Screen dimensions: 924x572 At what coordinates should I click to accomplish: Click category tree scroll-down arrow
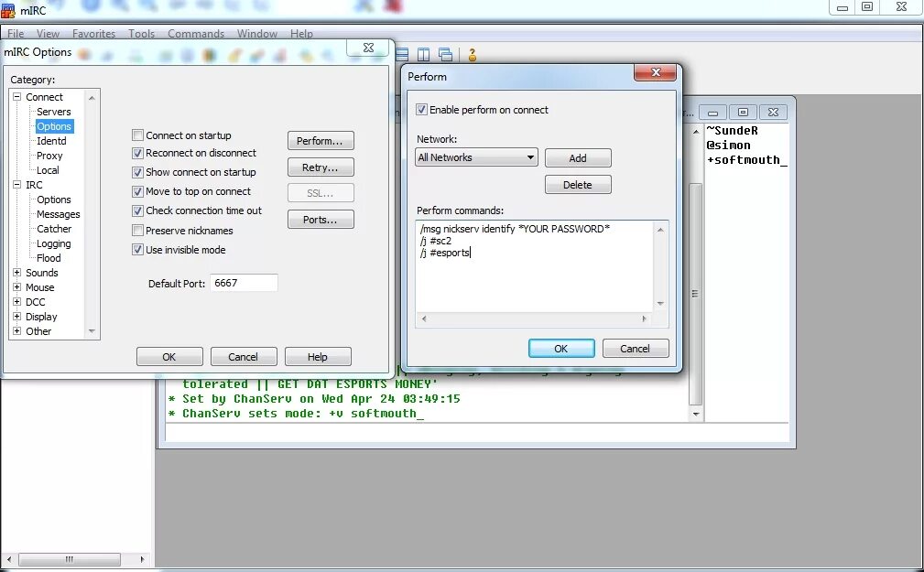(92, 331)
